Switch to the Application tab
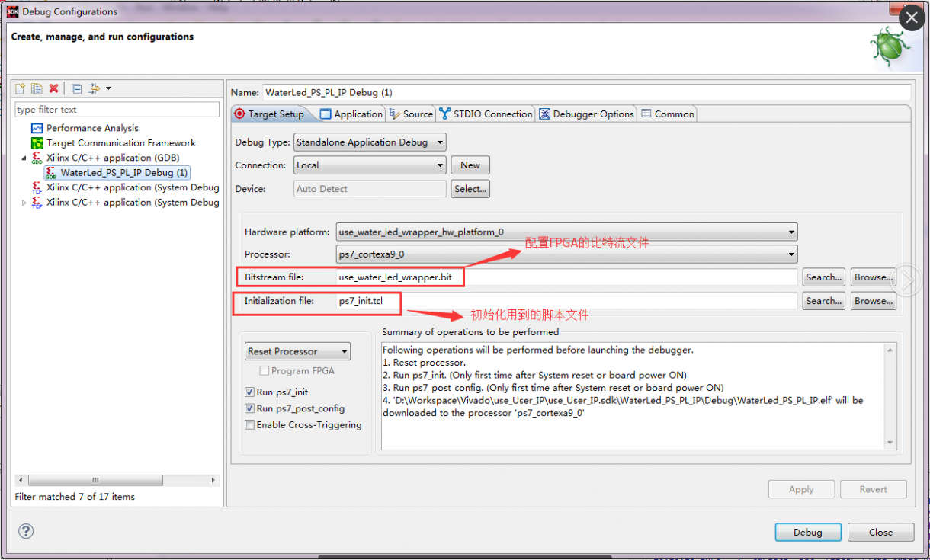Screen dimensions: 930x560 point(351,114)
